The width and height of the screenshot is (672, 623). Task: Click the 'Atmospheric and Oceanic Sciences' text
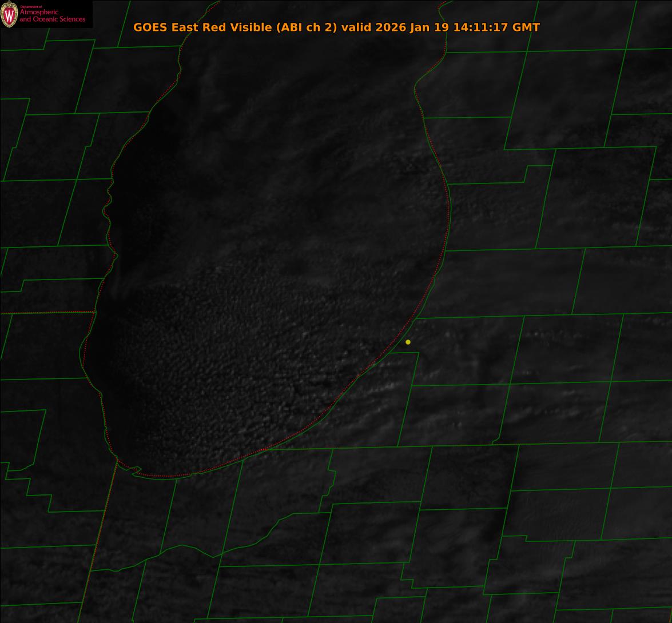[52, 16]
